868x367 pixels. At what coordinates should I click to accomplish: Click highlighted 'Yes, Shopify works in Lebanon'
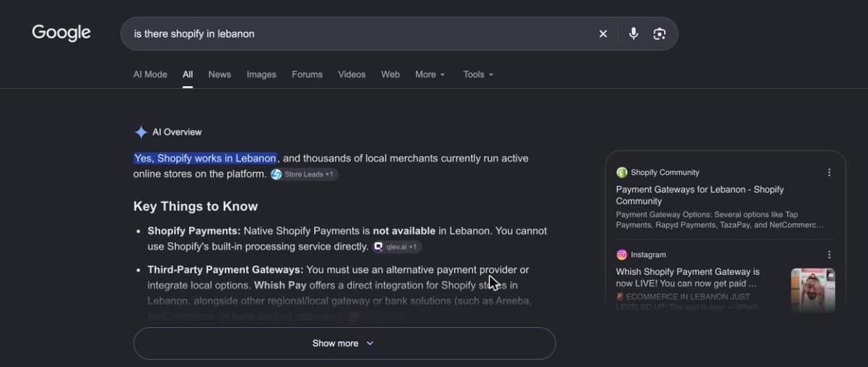[x=205, y=158]
